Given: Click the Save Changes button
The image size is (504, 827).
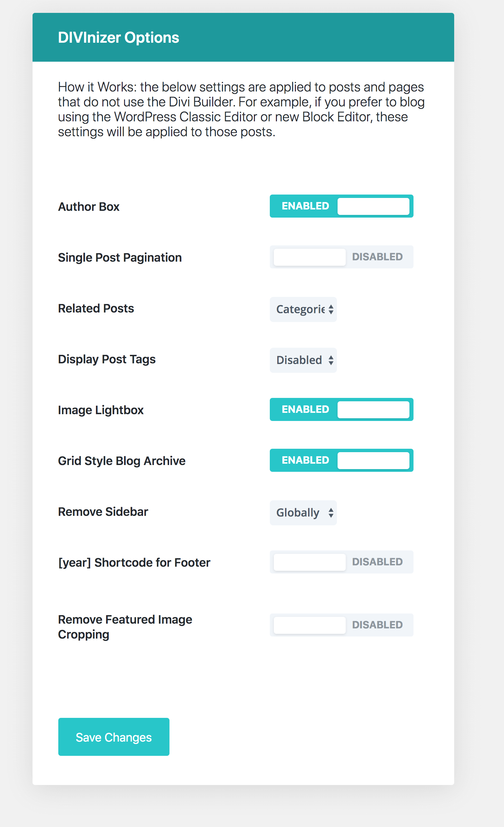Looking at the screenshot, I should [114, 737].
